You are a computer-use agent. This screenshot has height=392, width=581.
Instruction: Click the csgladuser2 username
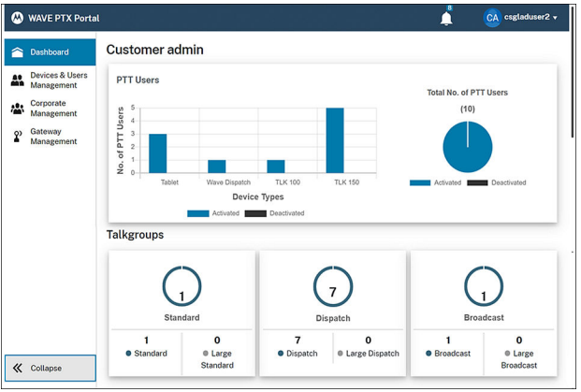527,17
